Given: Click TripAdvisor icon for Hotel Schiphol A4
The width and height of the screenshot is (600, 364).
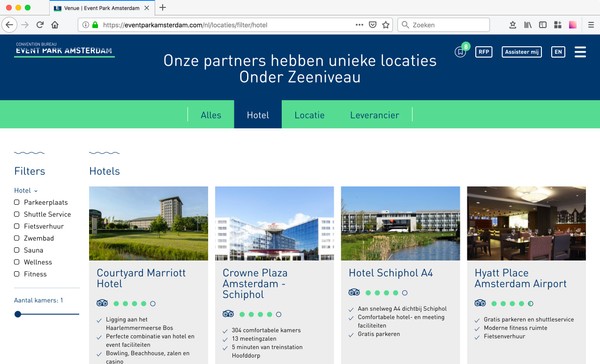Looking at the screenshot, I should coord(354,292).
